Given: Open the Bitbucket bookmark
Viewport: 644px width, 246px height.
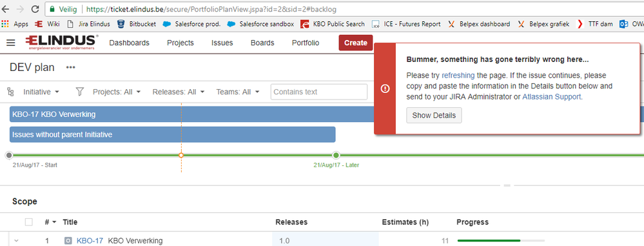Looking at the screenshot, I should coord(137,24).
